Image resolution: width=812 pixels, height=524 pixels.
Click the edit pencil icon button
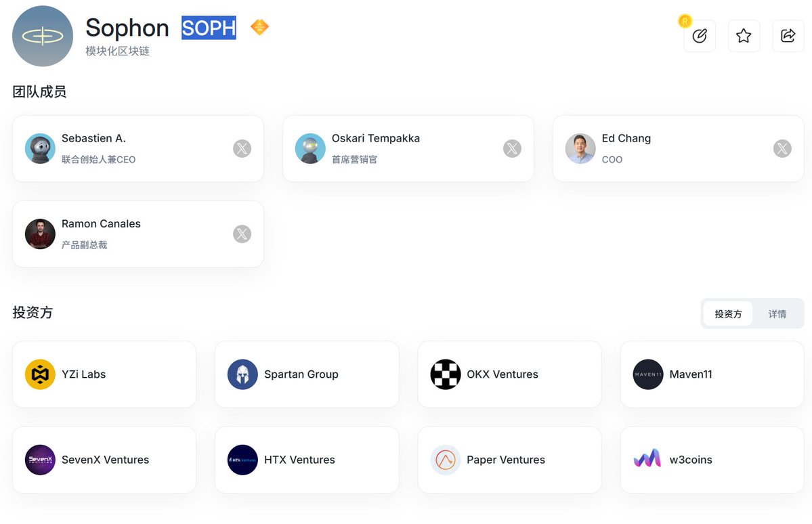[700, 36]
